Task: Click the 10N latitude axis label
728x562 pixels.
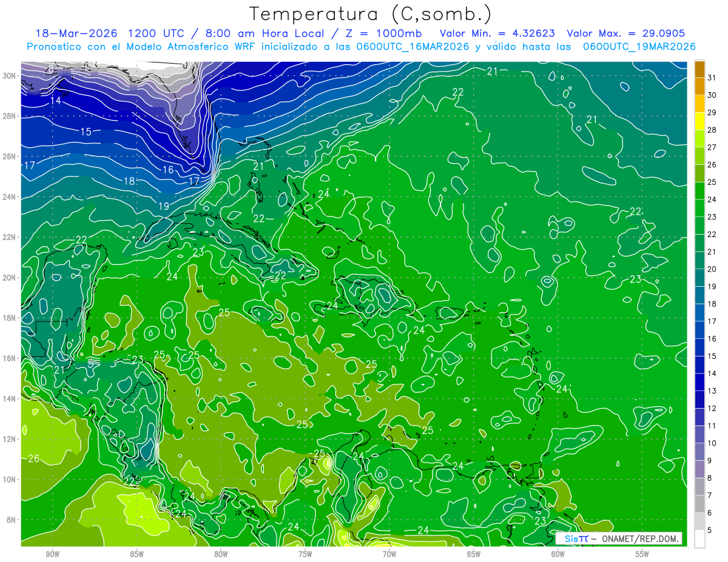Action: click(9, 480)
